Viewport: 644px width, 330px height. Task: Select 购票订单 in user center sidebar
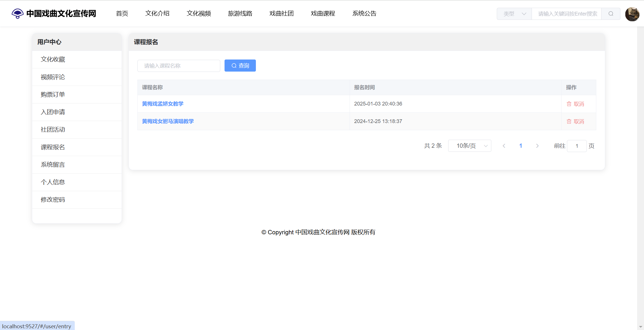pos(53,95)
